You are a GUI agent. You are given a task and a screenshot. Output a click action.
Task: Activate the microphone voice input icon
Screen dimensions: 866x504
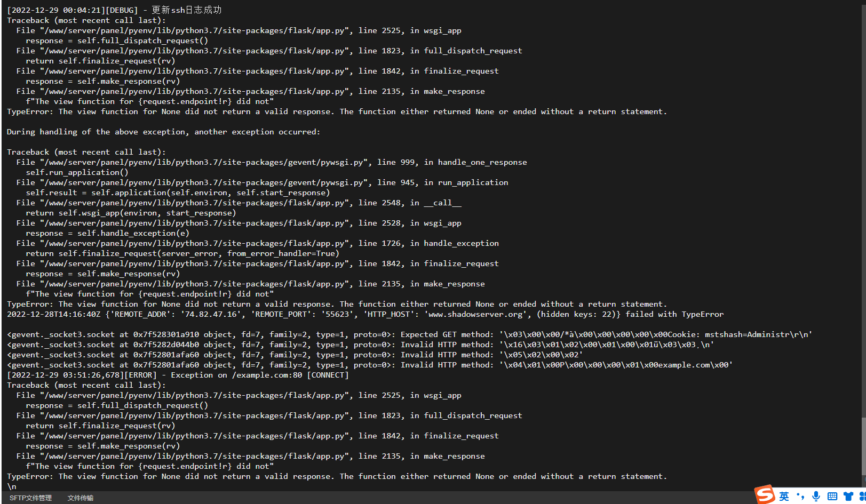pyautogui.click(x=816, y=497)
